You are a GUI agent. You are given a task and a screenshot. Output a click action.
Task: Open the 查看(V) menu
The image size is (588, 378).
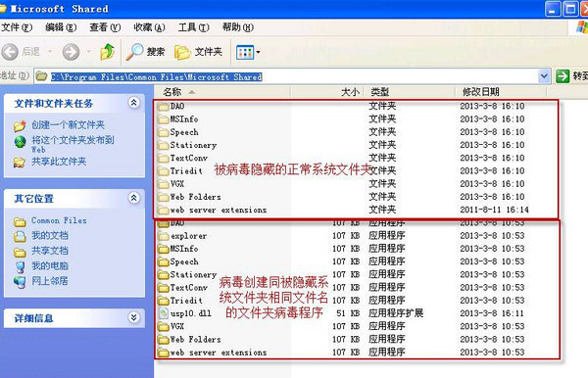click(105, 27)
